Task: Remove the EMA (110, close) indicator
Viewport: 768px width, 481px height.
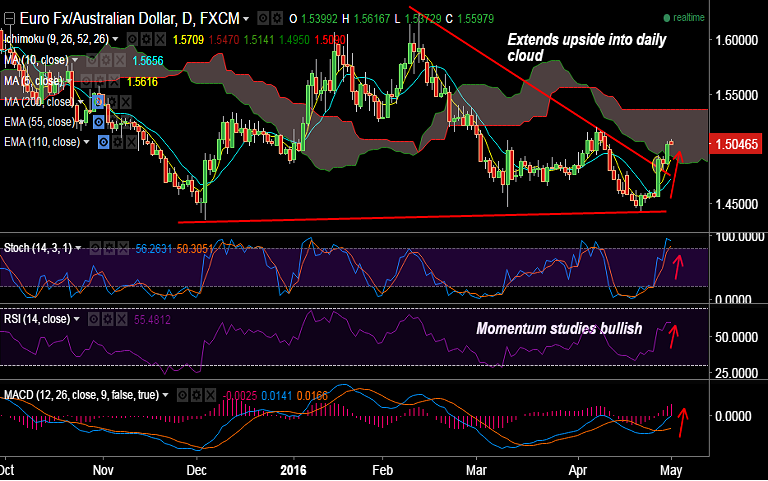Action: pyautogui.click(x=131, y=142)
